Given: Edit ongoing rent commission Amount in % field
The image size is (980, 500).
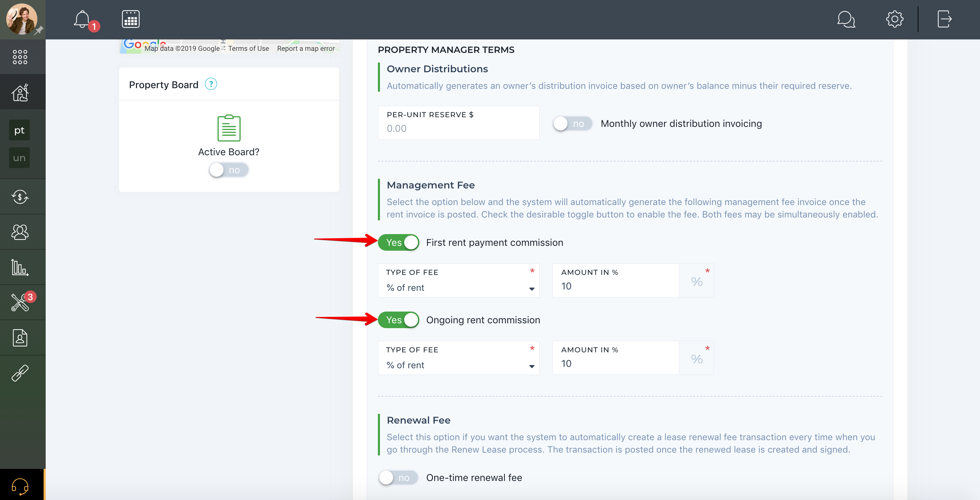Looking at the screenshot, I should coord(616,358).
